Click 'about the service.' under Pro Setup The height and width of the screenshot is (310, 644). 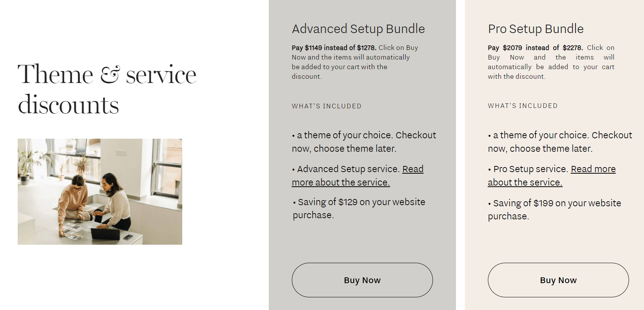click(x=525, y=182)
